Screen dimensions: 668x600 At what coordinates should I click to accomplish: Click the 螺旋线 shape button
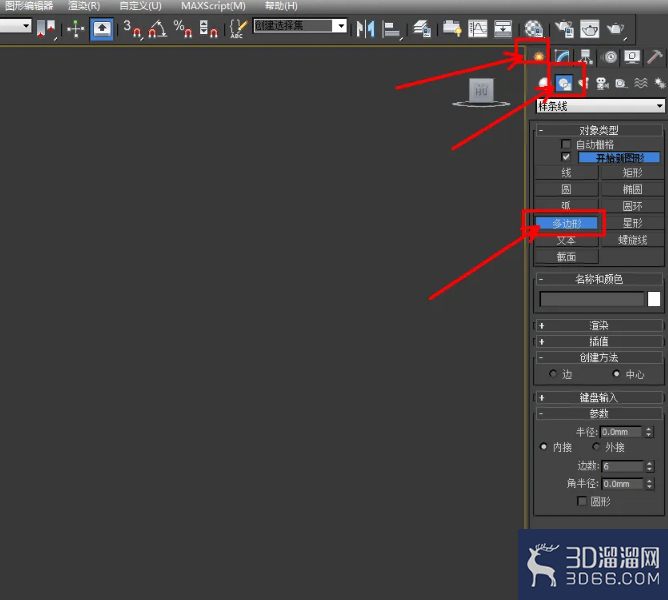(x=633, y=240)
